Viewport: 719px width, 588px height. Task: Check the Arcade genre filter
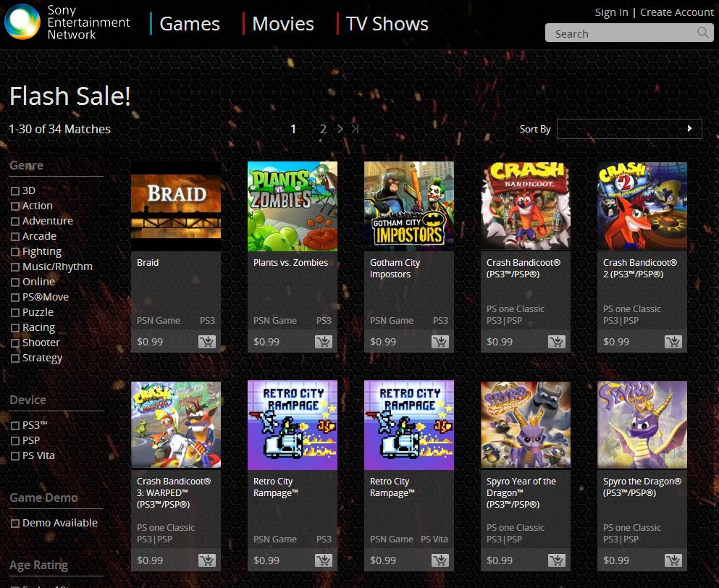click(x=15, y=236)
